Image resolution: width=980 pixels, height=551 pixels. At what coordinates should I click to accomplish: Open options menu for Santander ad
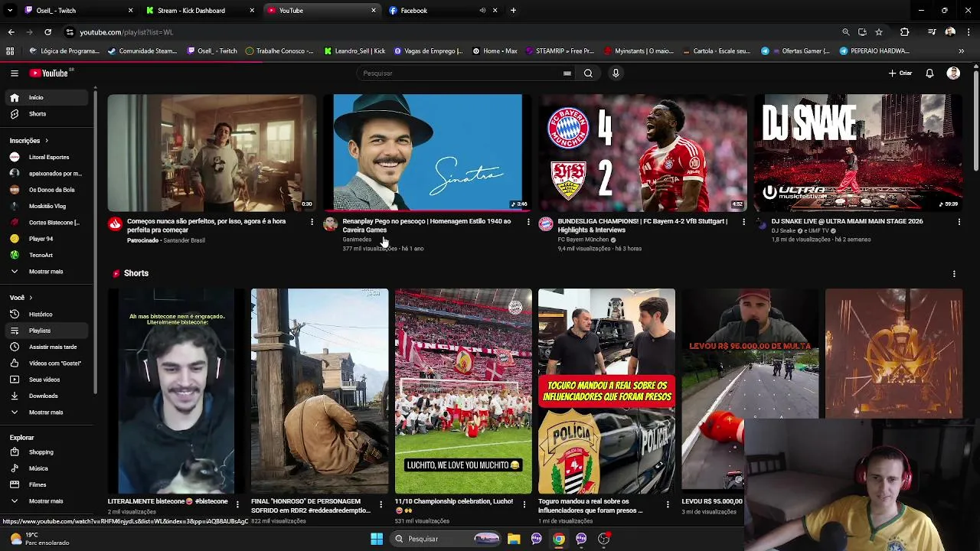tap(312, 222)
